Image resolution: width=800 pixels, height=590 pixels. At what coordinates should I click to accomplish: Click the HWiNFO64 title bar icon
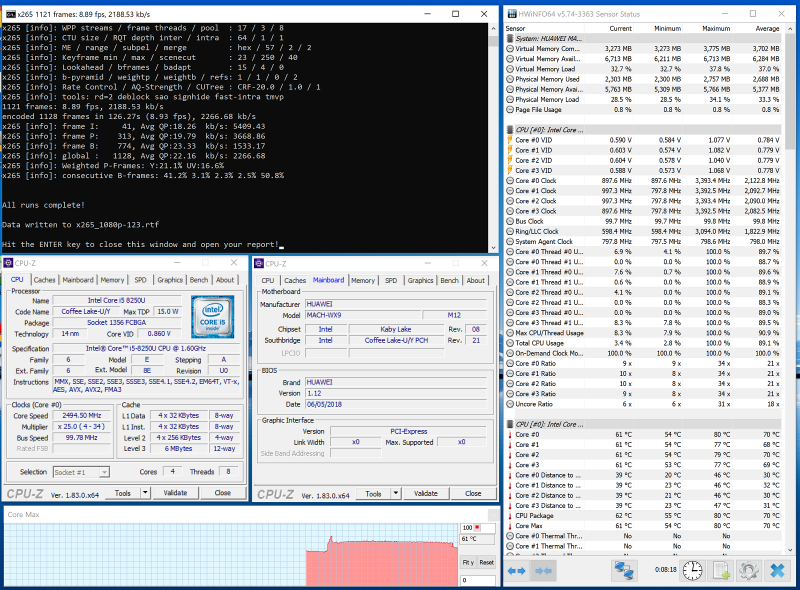coord(511,14)
